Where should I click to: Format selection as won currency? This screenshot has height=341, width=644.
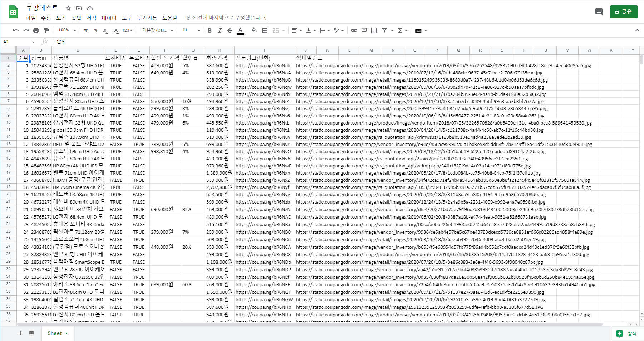coord(86,31)
